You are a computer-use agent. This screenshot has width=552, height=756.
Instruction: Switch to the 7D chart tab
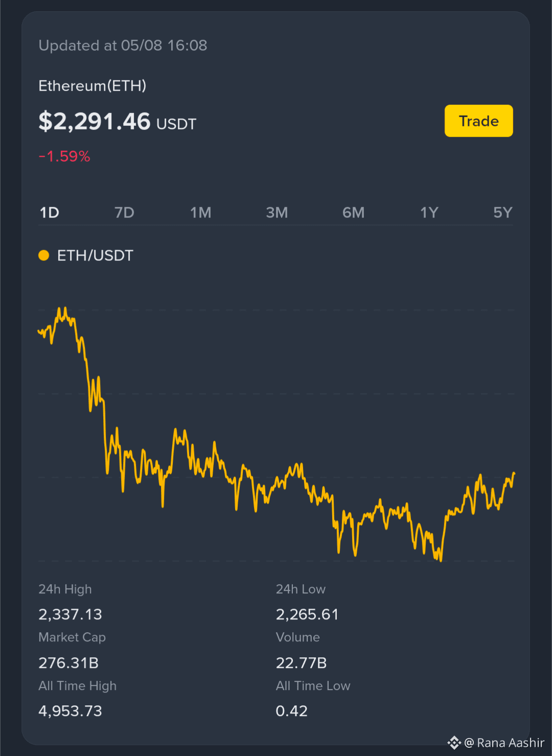(x=124, y=213)
